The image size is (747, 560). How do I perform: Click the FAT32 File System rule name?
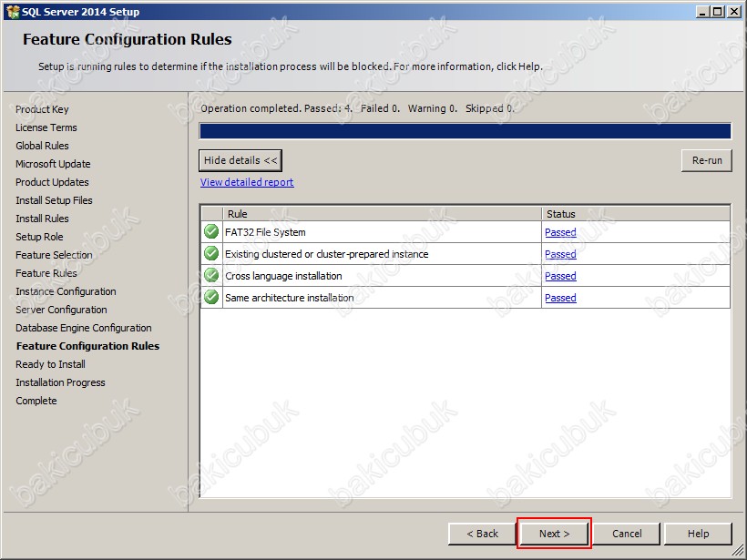pyautogui.click(x=265, y=232)
